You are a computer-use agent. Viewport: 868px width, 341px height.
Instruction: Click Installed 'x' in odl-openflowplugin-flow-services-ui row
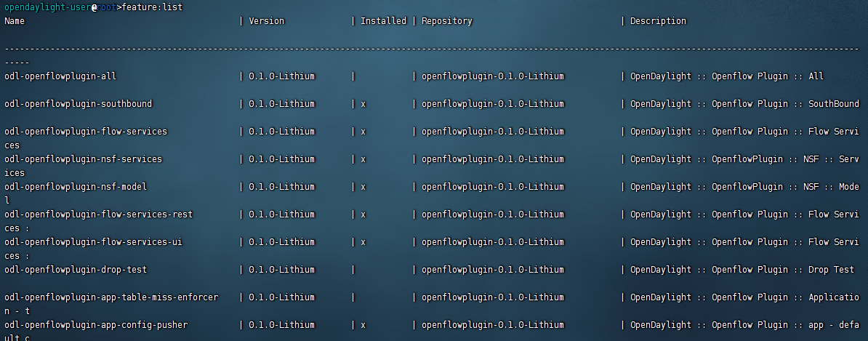(363, 243)
